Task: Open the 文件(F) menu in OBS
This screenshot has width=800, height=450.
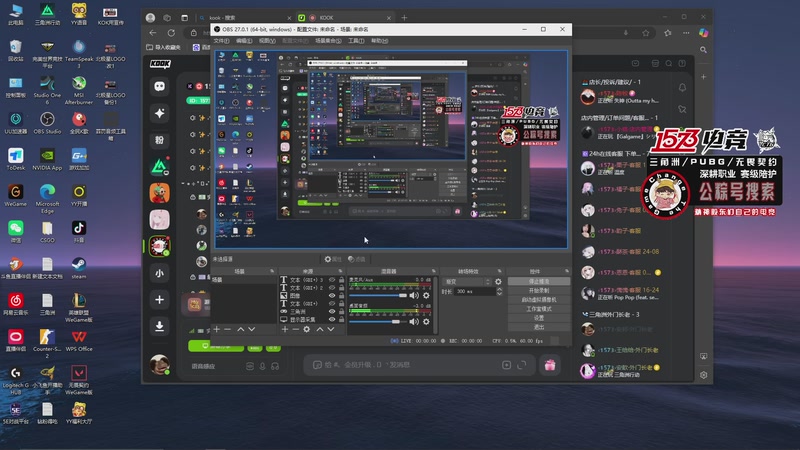Action: [221, 41]
